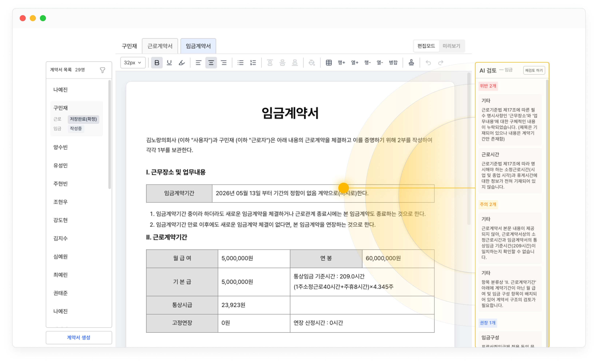The image size is (598, 364).
Task: Set cell vertical alignment to bottom
Action: (295, 63)
